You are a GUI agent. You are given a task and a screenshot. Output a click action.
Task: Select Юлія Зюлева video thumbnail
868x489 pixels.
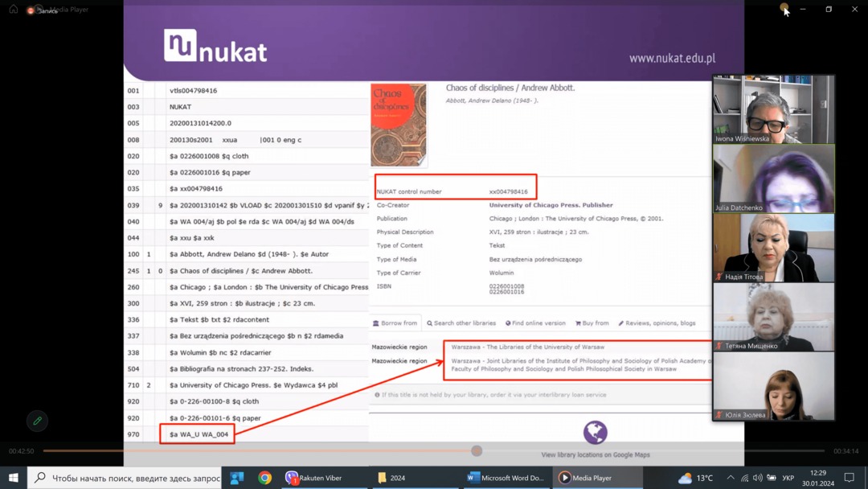click(x=773, y=386)
